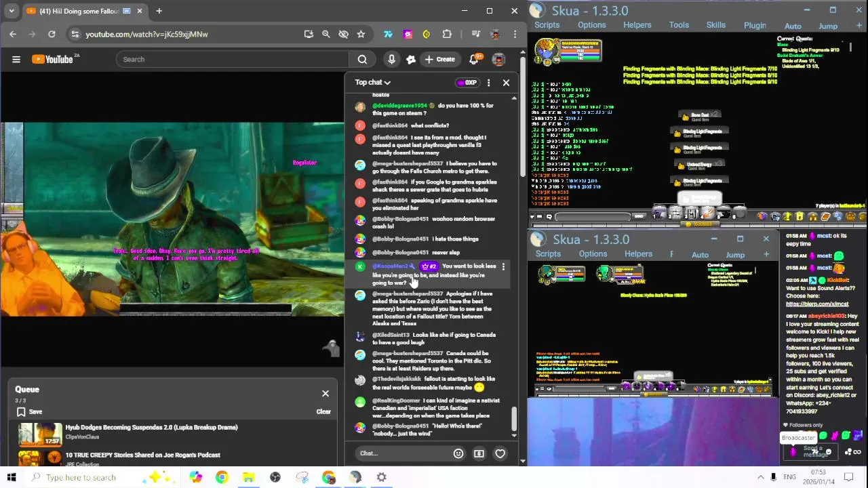868x488 pixels.
Task: Close the Queue panel
Action: pyautogui.click(x=325, y=394)
